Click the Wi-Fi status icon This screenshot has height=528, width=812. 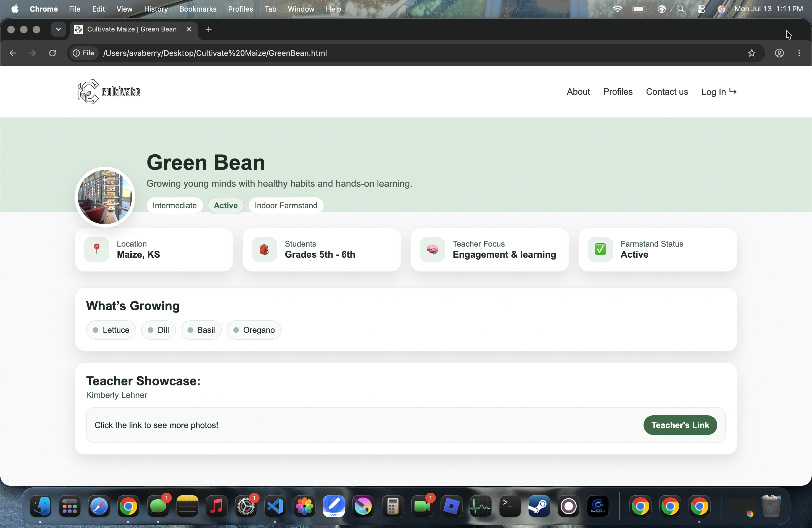(x=617, y=9)
